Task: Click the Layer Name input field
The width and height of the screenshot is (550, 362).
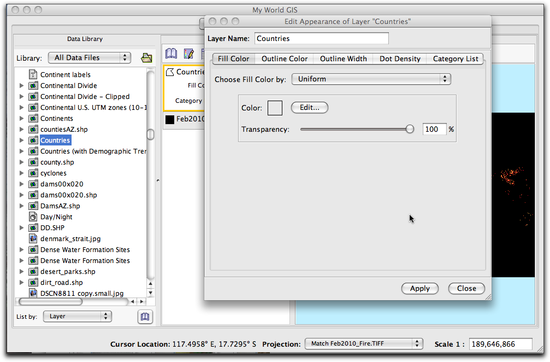Action: point(321,39)
